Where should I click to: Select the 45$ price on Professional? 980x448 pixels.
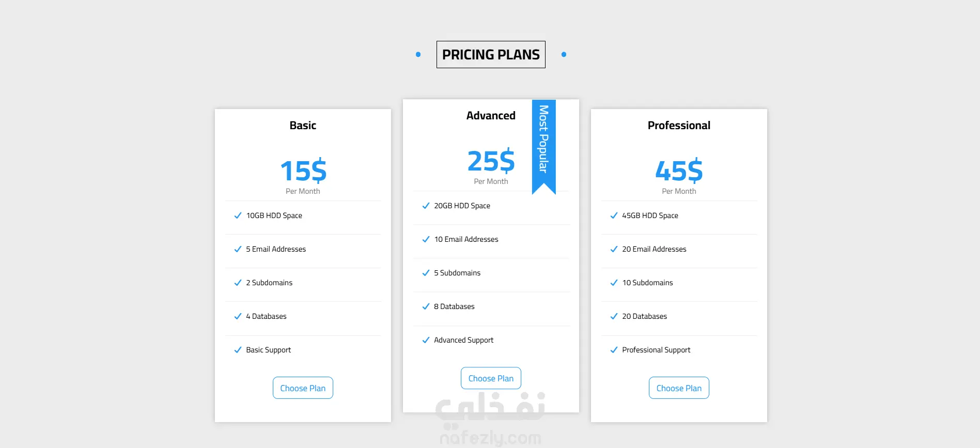click(x=679, y=171)
